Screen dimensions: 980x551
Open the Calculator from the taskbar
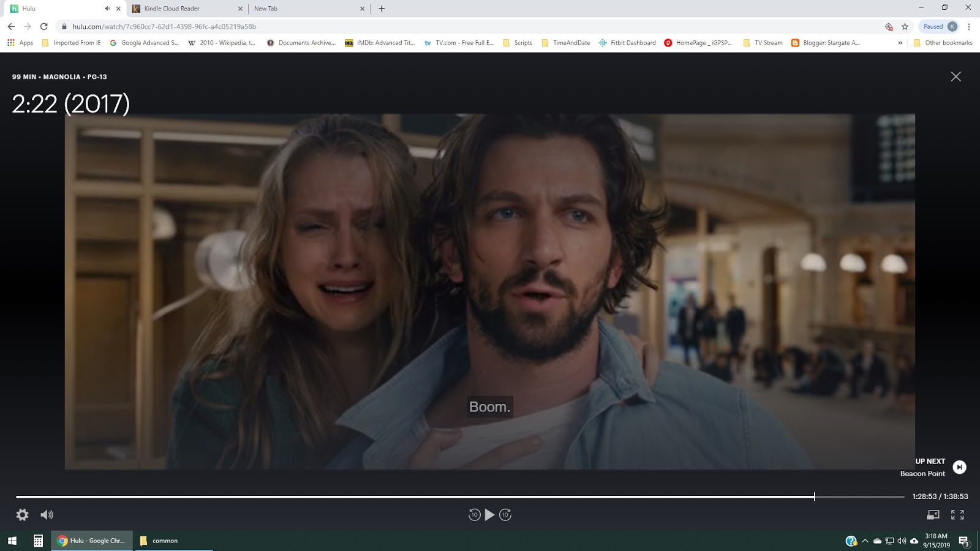[x=38, y=541]
